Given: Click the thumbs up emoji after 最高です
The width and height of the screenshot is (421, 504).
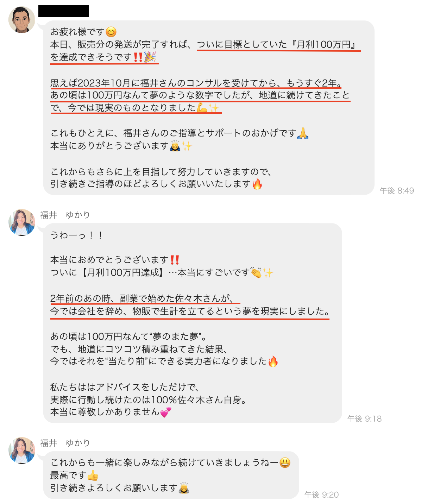Looking at the screenshot, I should pos(93,475).
